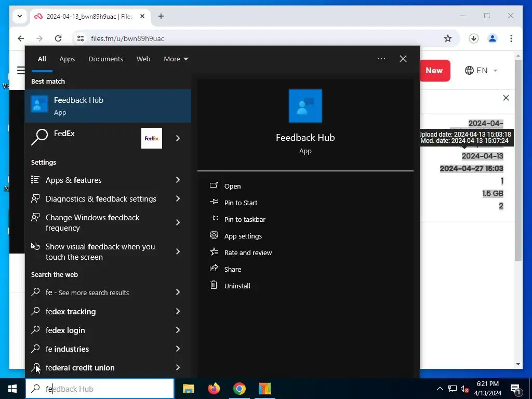Select fe industries web suggestion
Viewport: 532px width, 399px height.
click(108, 349)
